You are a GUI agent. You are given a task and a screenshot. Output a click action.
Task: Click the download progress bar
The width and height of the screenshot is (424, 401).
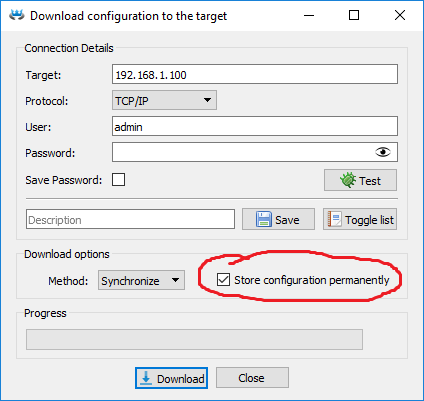(x=194, y=340)
